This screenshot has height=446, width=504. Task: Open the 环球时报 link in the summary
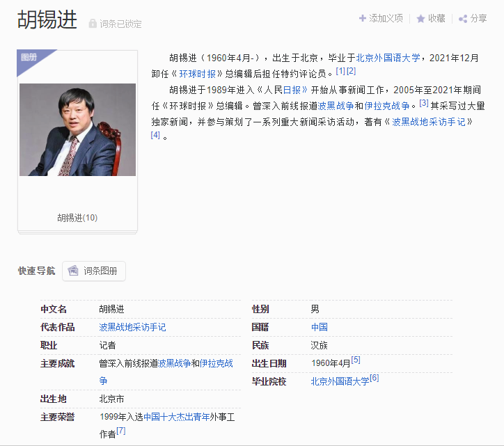pyautogui.click(x=198, y=74)
